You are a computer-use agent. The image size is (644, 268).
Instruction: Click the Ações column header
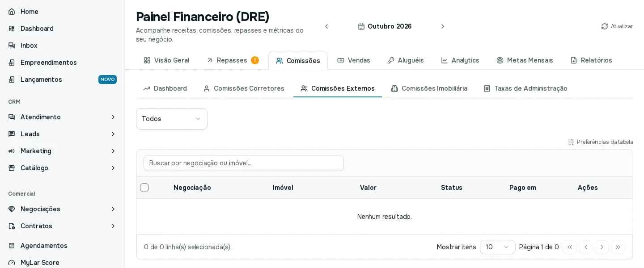(x=588, y=188)
